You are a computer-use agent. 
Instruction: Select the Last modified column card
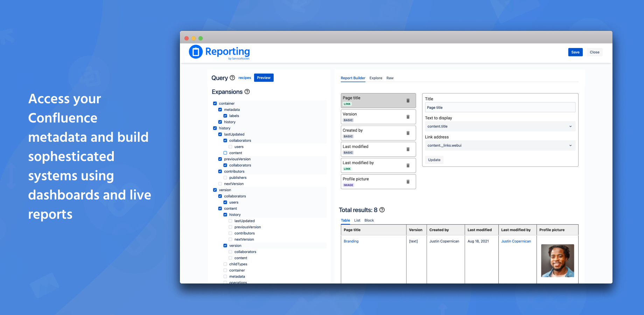[x=378, y=149]
